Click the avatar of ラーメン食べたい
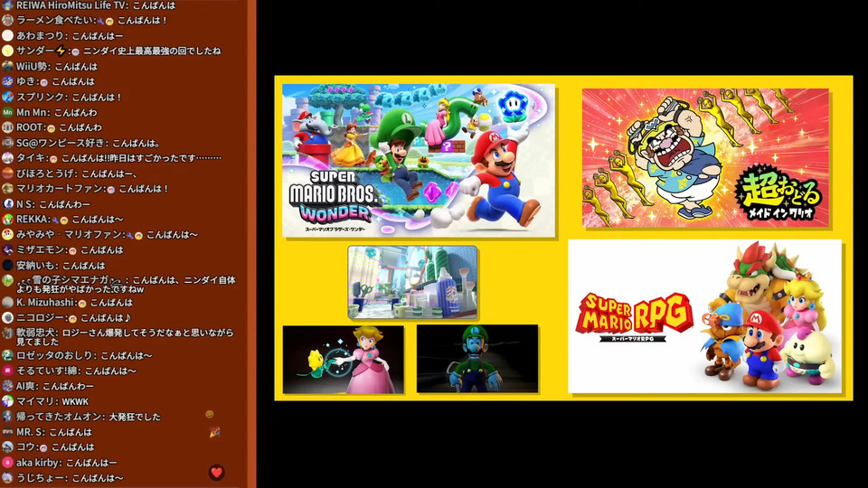Viewport: 868px width, 488px height. pyautogui.click(x=7, y=21)
